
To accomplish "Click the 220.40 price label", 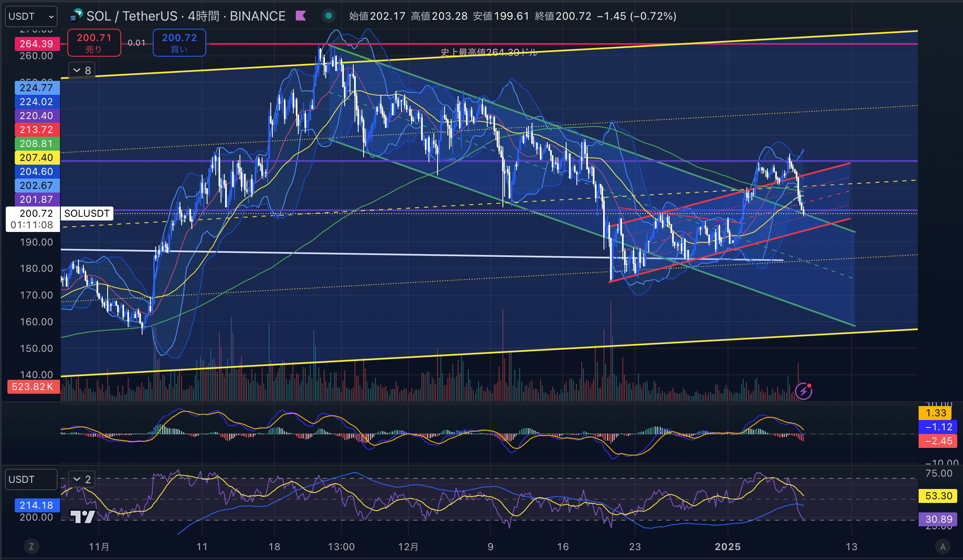I will pos(37,116).
